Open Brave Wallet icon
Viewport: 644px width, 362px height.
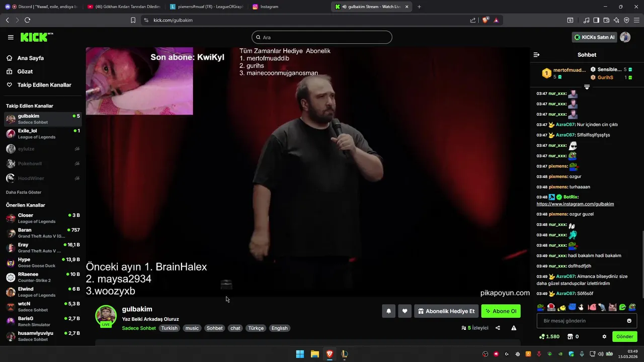coord(606,20)
